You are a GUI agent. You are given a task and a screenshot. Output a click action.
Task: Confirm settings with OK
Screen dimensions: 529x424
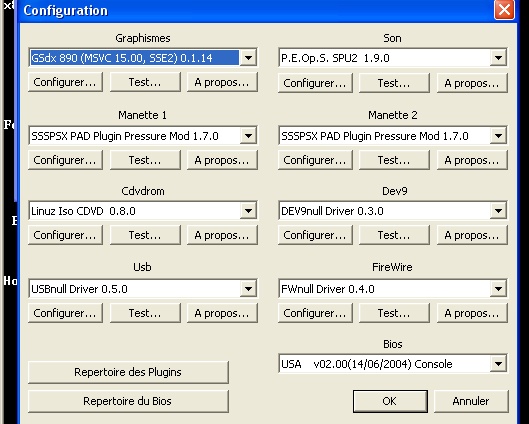[390, 401]
